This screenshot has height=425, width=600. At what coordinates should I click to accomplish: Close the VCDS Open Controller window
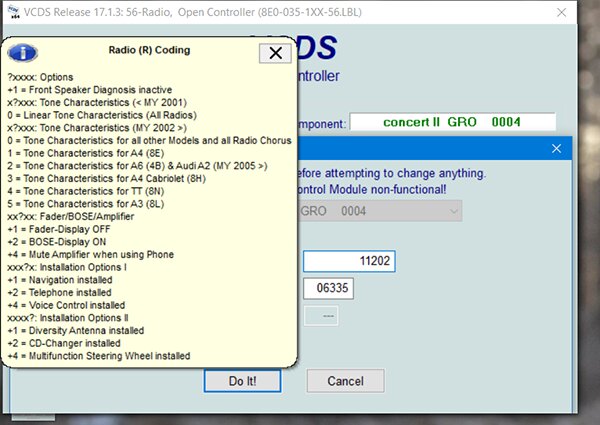tap(561, 12)
